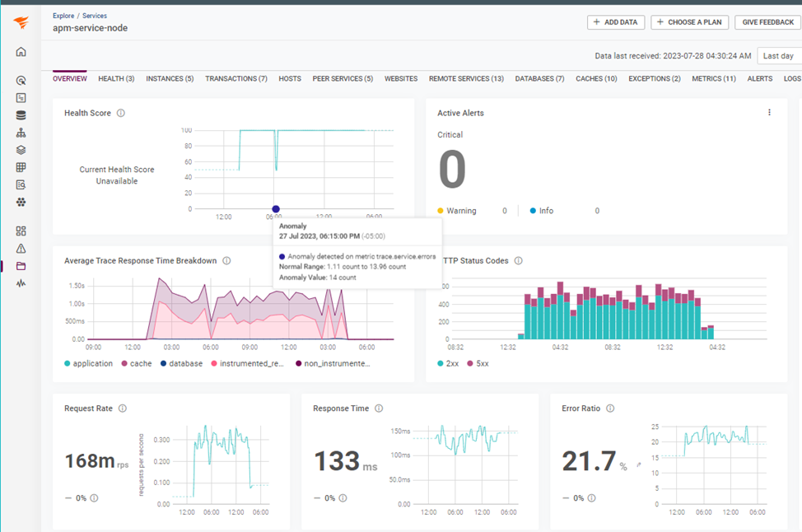Click the 133 ms response time value
The image size is (802, 532).
pyautogui.click(x=346, y=461)
